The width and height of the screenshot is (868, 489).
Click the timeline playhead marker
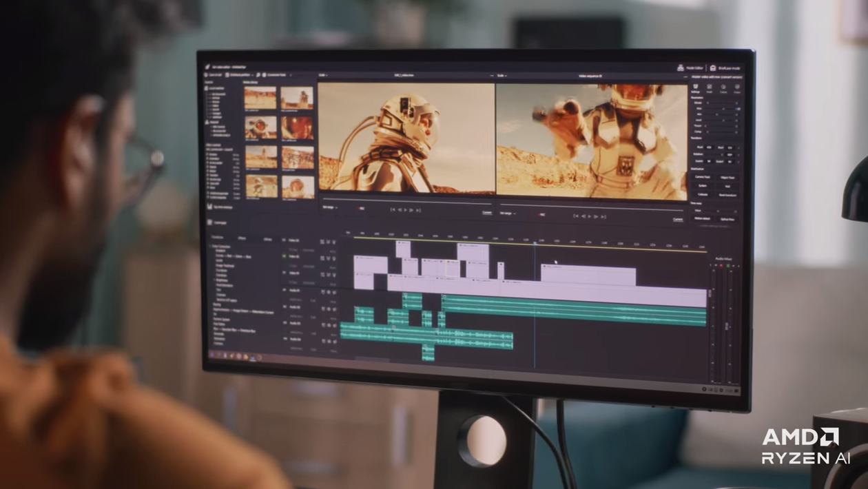tap(535, 242)
